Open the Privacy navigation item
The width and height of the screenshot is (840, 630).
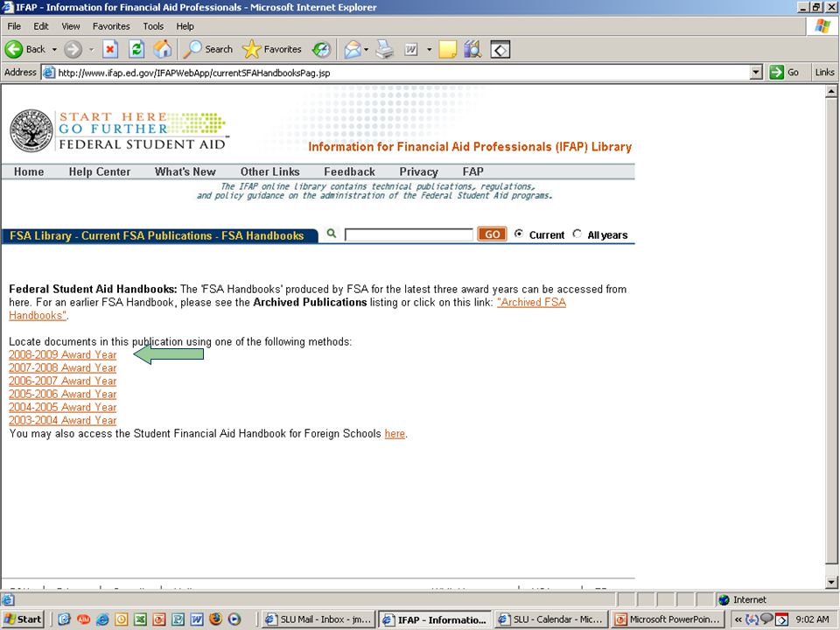pyautogui.click(x=418, y=171)
